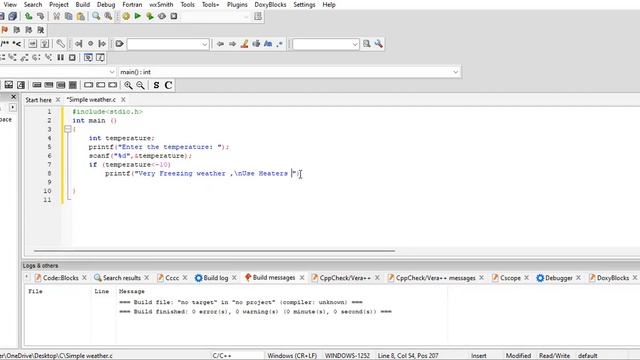Open the CppCheck/Vera++ messages tab

(436, 278)
